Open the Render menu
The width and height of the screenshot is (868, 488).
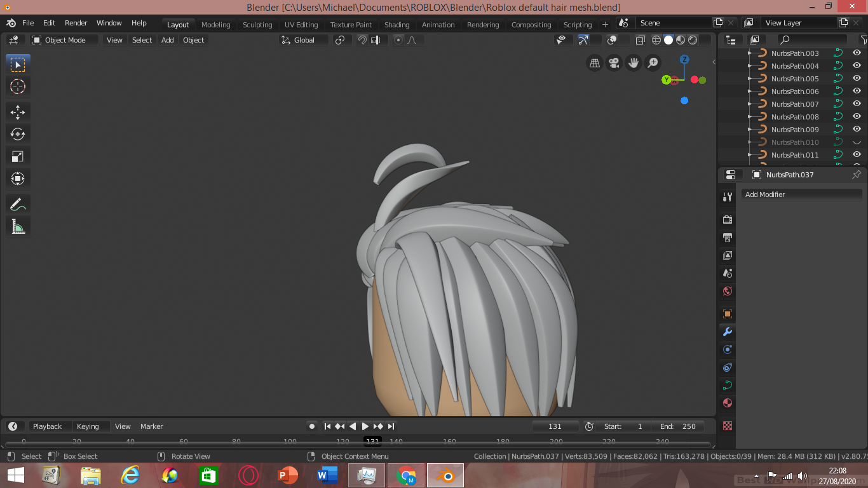(76, 23)
